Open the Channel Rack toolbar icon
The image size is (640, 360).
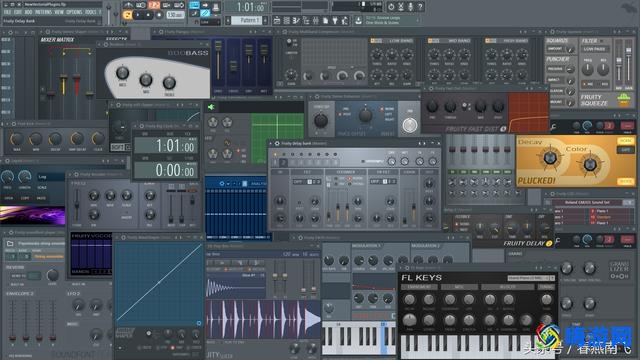(287, 20)
